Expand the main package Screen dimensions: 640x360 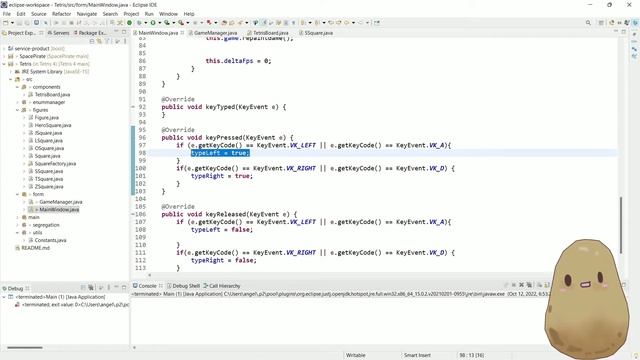(17, 217)
